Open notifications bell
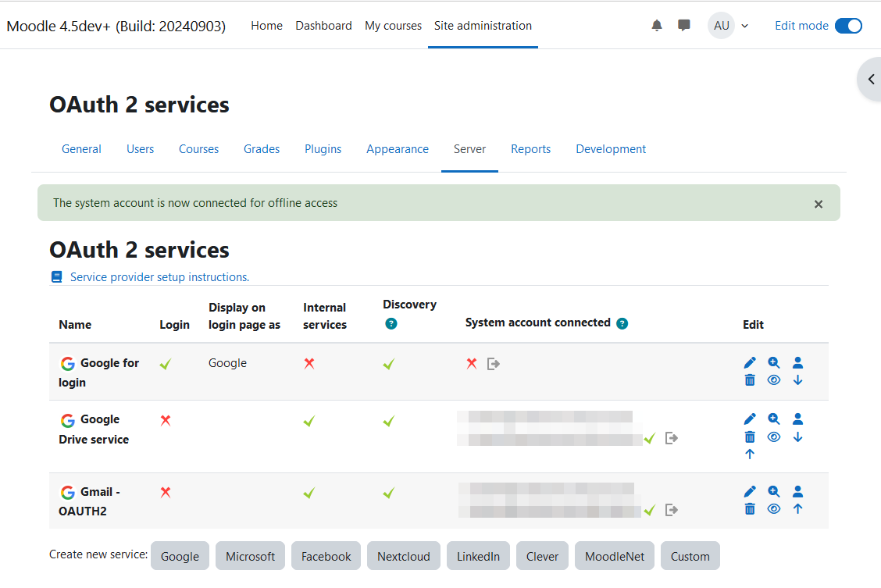 click(x=657, y=25)
